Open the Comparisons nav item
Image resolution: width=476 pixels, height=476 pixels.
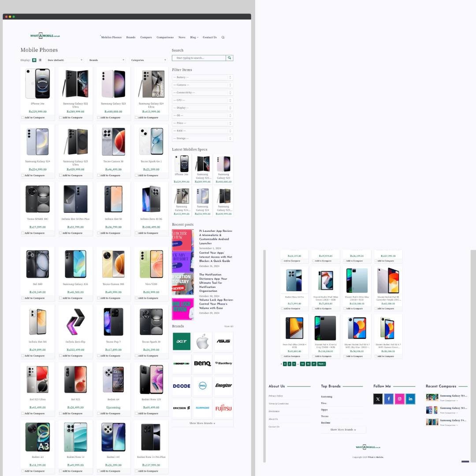point(165,37)
